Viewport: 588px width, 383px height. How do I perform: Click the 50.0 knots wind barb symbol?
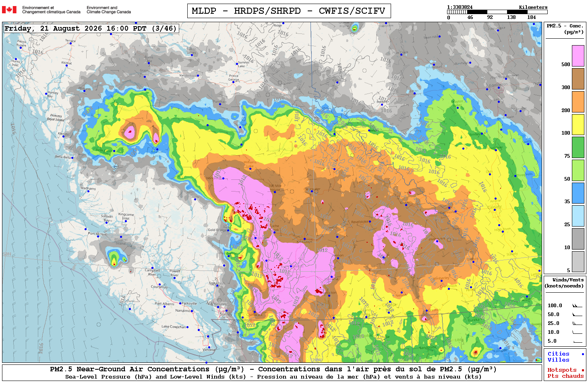pos(577,314)
